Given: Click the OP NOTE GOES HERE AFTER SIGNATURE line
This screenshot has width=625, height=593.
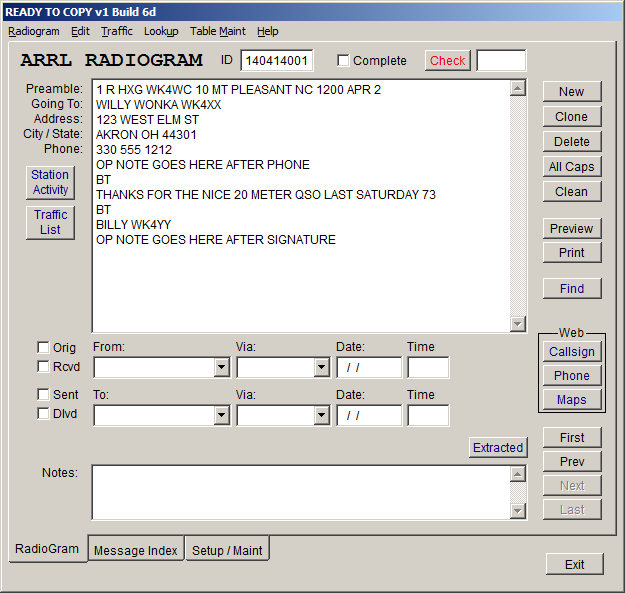Looking at the screenshot, I should pyautogui.click(x=216, y=240).
